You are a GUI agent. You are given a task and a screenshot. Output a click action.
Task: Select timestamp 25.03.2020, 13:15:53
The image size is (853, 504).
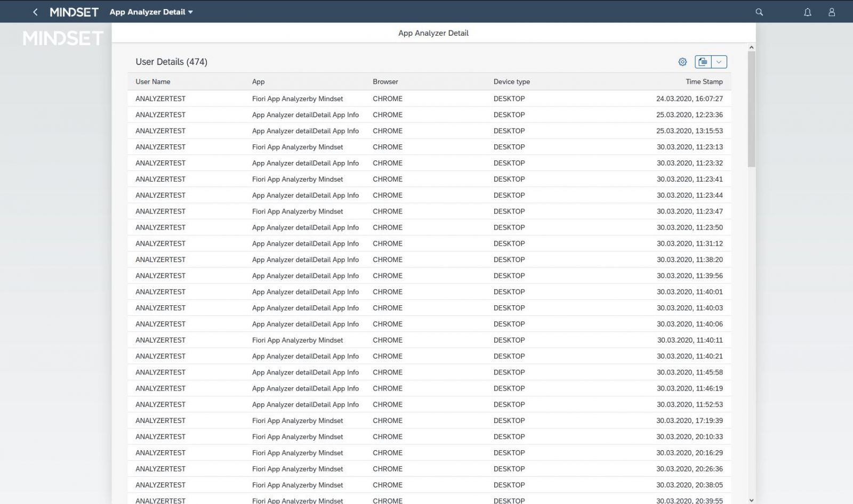tap(689, 131)
